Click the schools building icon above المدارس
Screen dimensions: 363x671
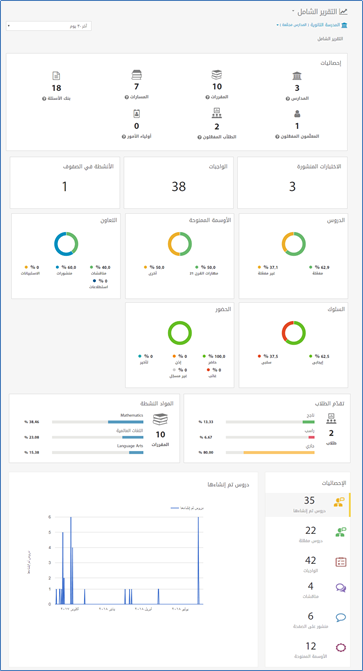click(x=297, y=76)
